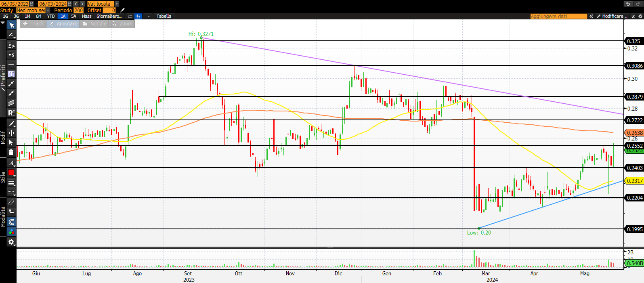Viewport: 644px width, 283px height.
Task: Step date range backward arrow
Action: (x=76, y=4)
